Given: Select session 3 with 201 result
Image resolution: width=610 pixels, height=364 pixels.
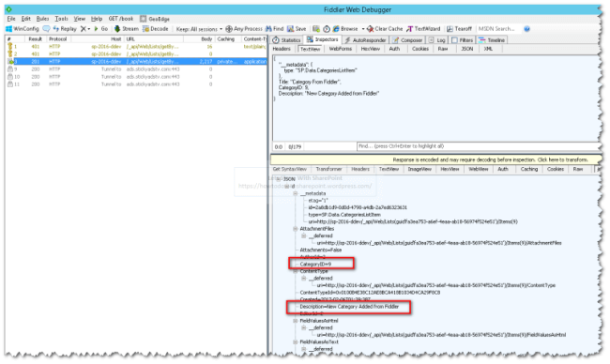Looking at the screenshot, I should point(136,61).
